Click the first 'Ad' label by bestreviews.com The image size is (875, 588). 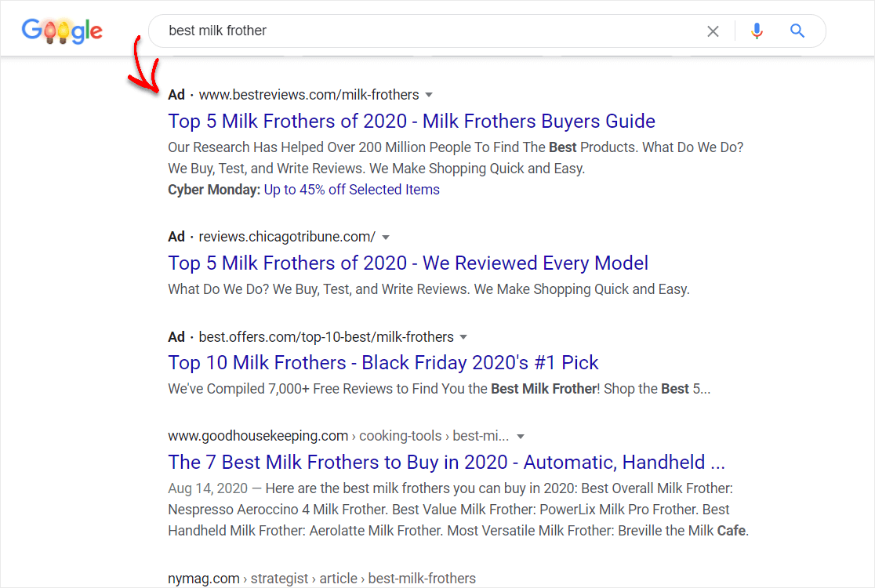(x=176, y=95)
